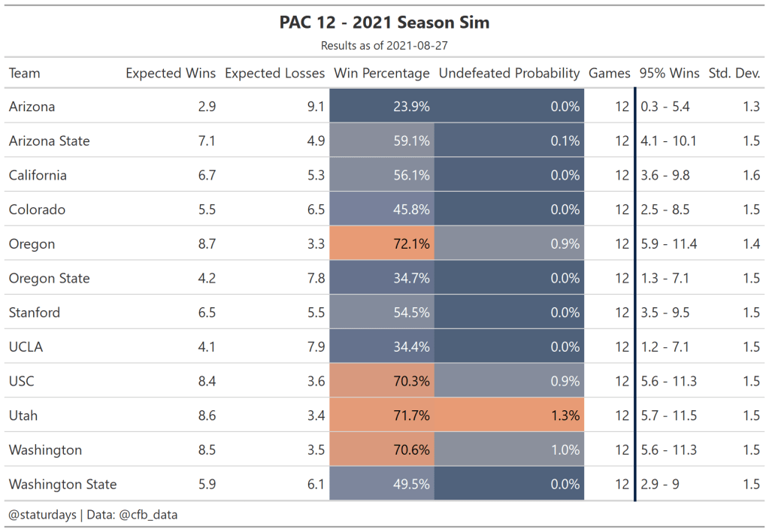
Task: Click the PAC 12 - 2021 Season Sim title
Action: tap(384, 23)
